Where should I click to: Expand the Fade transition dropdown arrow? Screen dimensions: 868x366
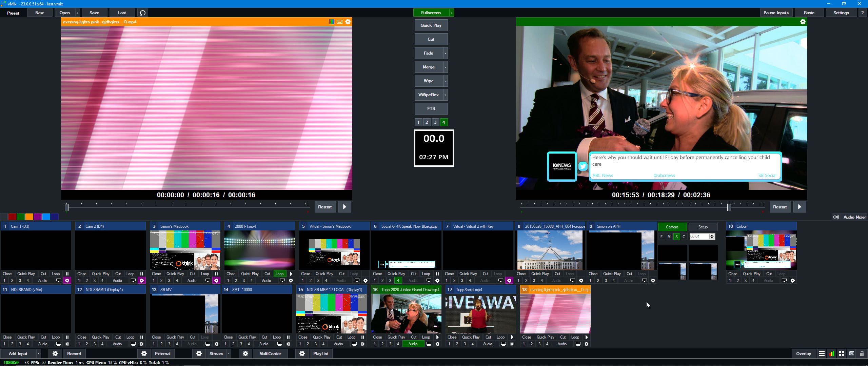445,53
